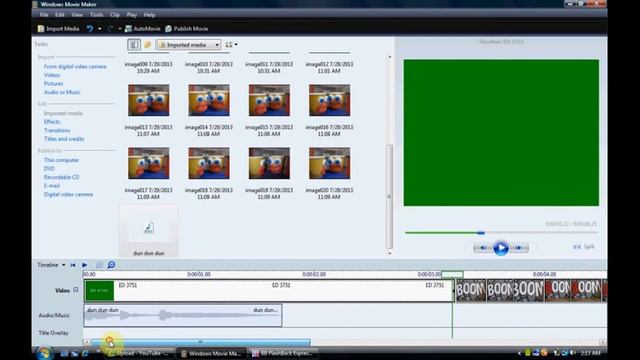Click the timeline scroll left arrow
The image size is (640, 360).
coord(87,342)
